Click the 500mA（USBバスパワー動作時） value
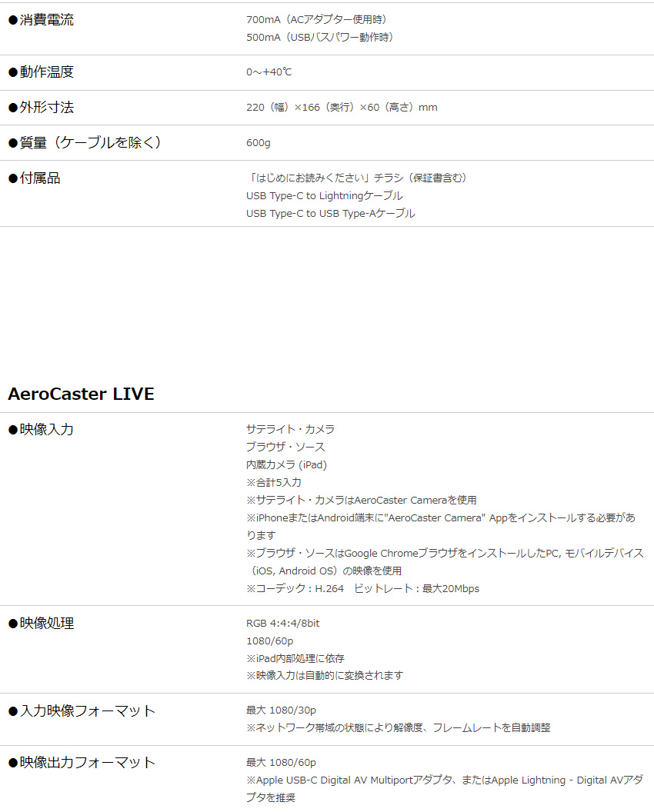654x812 pixels. coord(320,37)
